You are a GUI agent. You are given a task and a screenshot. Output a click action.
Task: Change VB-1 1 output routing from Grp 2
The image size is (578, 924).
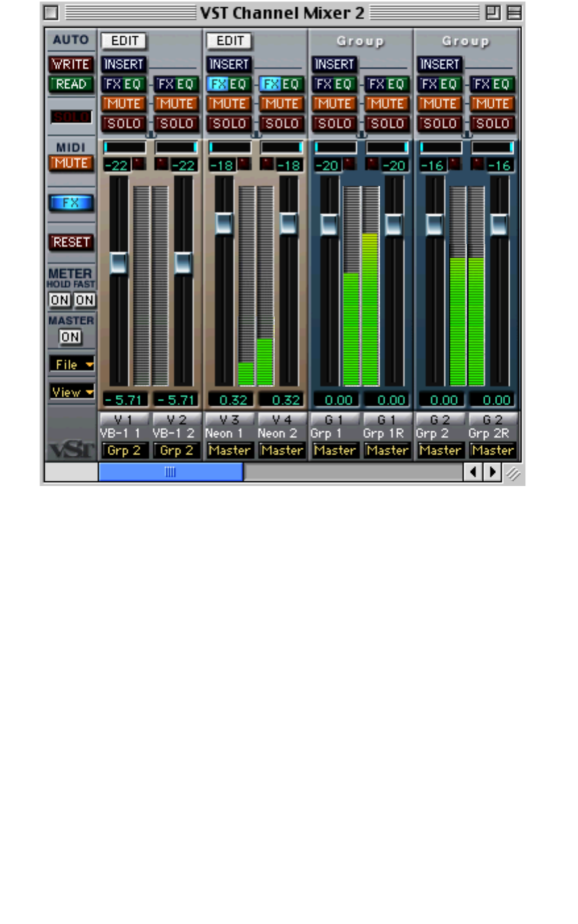[x=124, y=450]
